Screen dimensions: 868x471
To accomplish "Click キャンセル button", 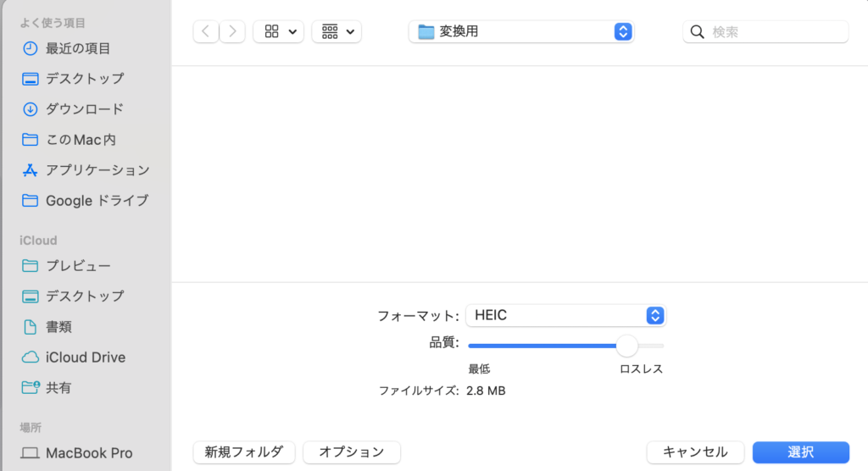I will (695, 452).
